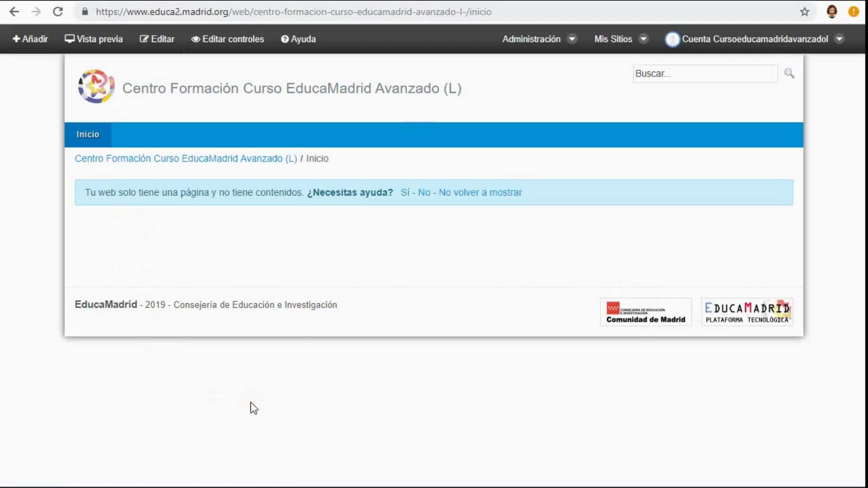Open the Comunidad de Madrid logo link
The image size is (868, 488).
pos(645,312)
